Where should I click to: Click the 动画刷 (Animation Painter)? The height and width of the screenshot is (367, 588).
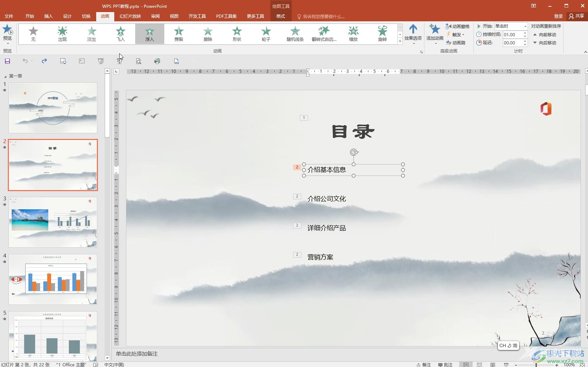click(x=455, y=43)
